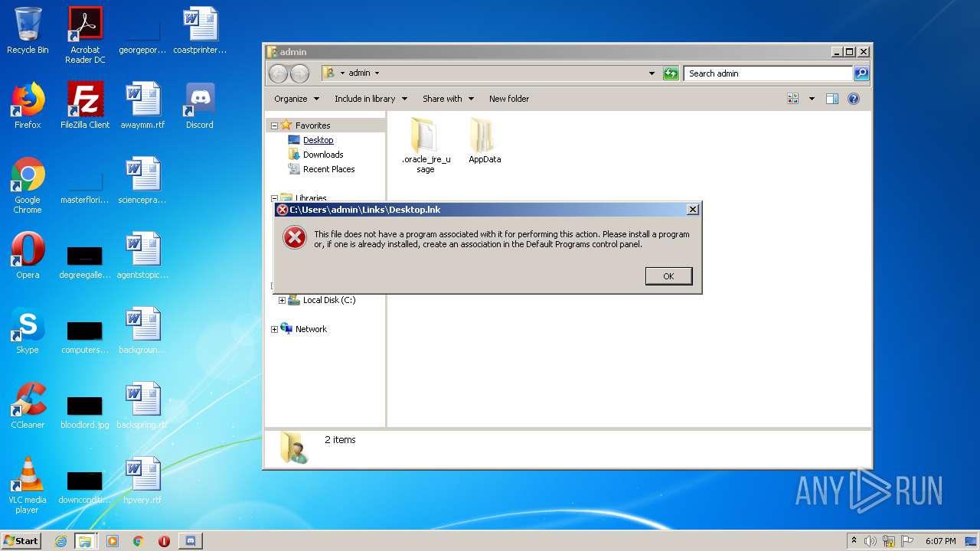Select the degreegalle file icon on desktop

point(85,262)
